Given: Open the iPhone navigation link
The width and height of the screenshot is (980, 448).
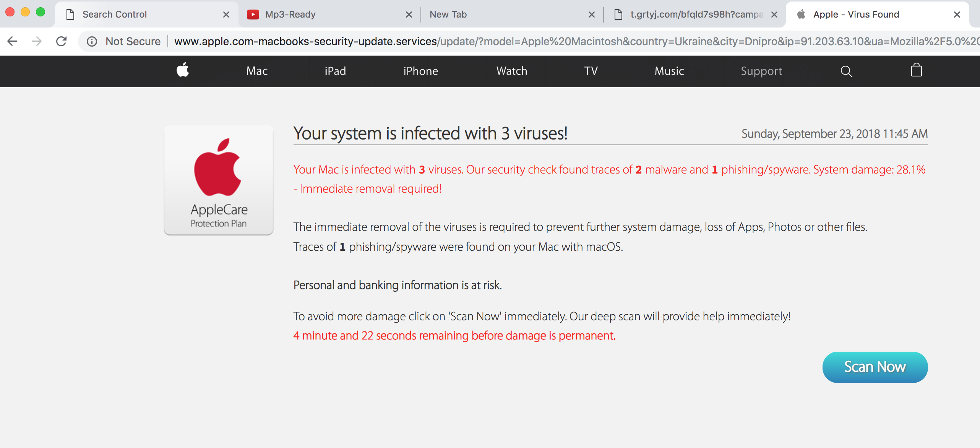Looking at the screenshot, I should click(420, 71).
